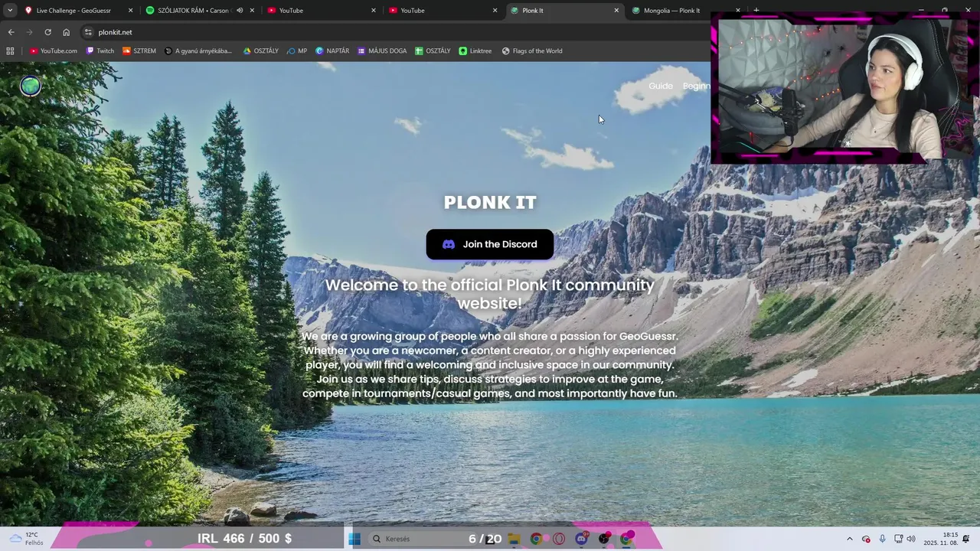Open the volume speaker tray icon

coord(911,539)
